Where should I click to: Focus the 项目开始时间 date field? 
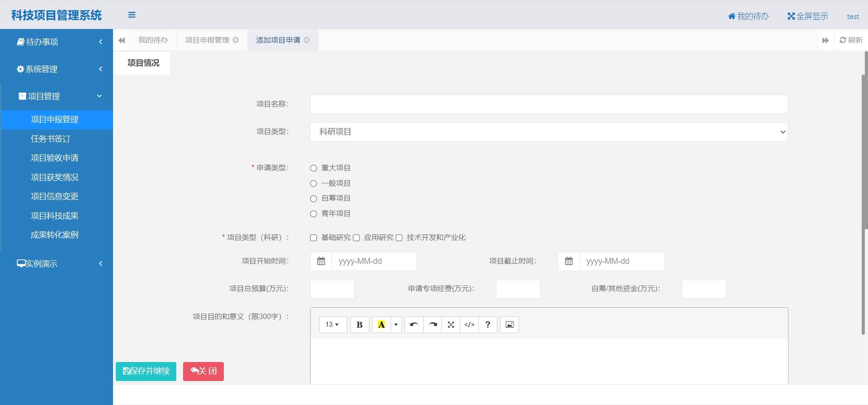tap(374, 261)
